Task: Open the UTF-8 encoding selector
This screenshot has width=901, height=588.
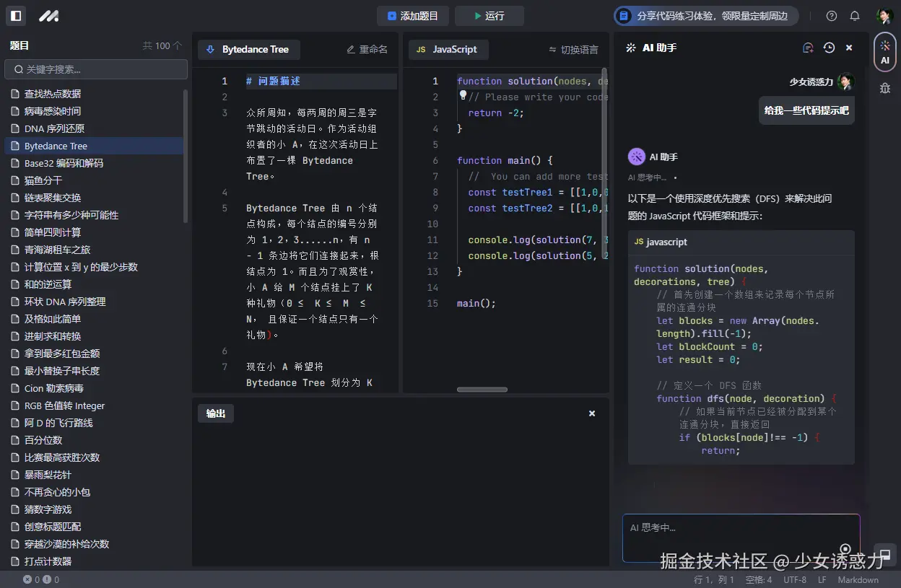Action: pyautogui.click(x=795, y=579)
